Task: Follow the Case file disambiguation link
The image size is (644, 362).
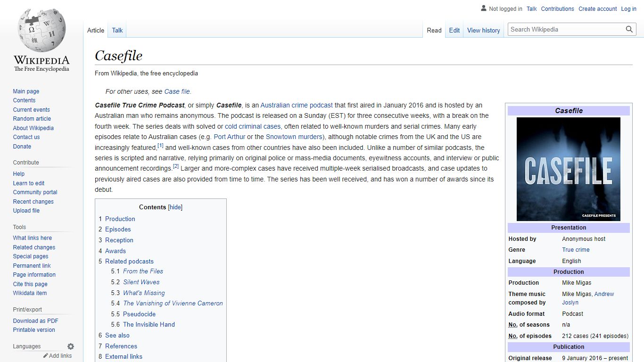Action: 177,91
